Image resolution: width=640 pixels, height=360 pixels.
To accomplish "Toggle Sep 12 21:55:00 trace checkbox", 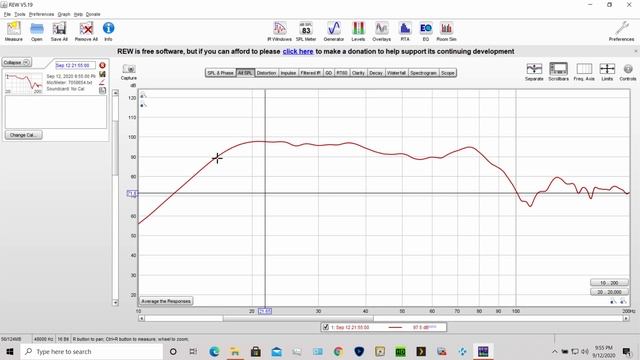I will click(x=325, y=327).
